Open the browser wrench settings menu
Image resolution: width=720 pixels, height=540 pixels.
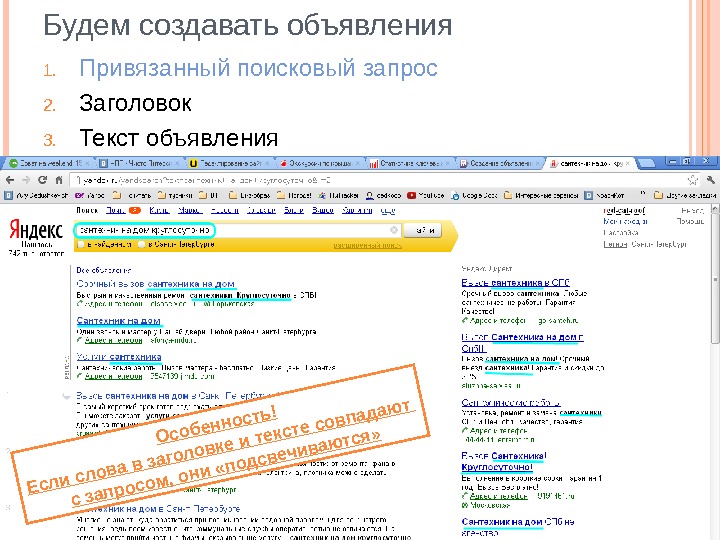711,180
